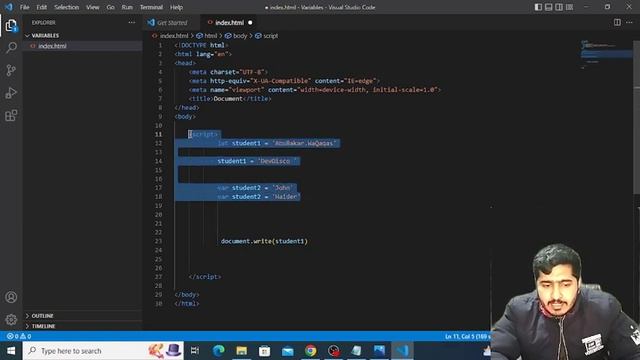Open Windows Start menu
This screenshot has height=360, width=640.
(x=11, y=351)
